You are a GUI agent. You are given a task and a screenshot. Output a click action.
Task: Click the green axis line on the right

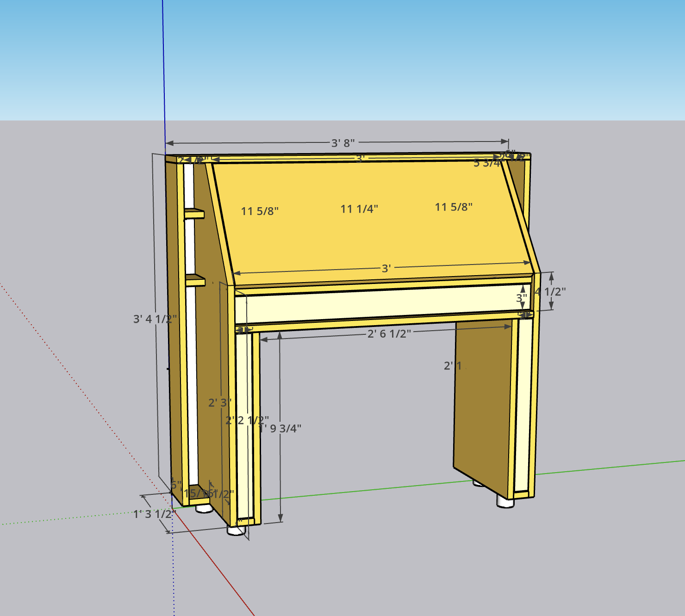(x=611, y=468)
